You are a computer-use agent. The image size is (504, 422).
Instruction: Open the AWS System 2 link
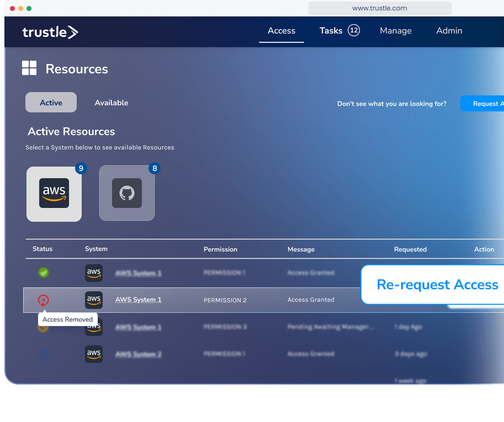(138, 354)
